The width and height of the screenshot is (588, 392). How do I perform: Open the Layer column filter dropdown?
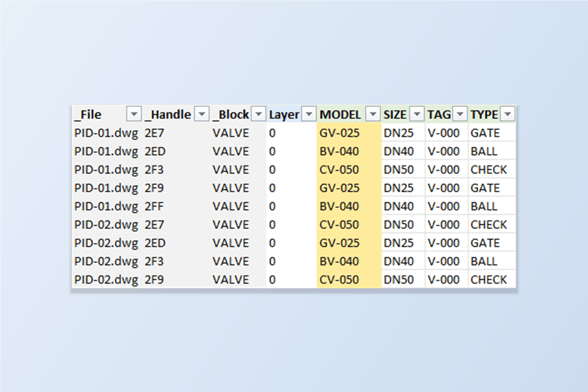(x=309, y=114)
